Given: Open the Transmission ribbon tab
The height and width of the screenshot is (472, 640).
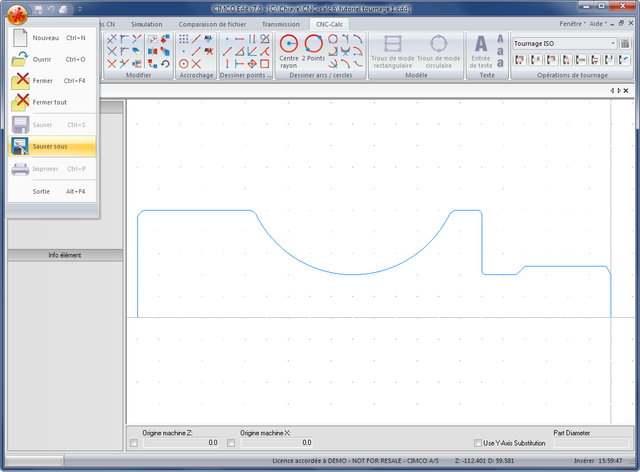Looking at the screenshot, I should 281,24.
